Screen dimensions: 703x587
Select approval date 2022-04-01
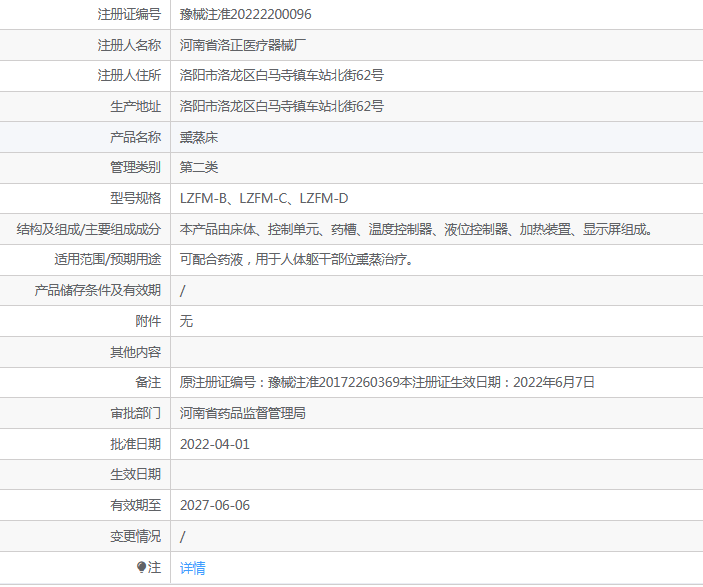(x=215, y=444)
